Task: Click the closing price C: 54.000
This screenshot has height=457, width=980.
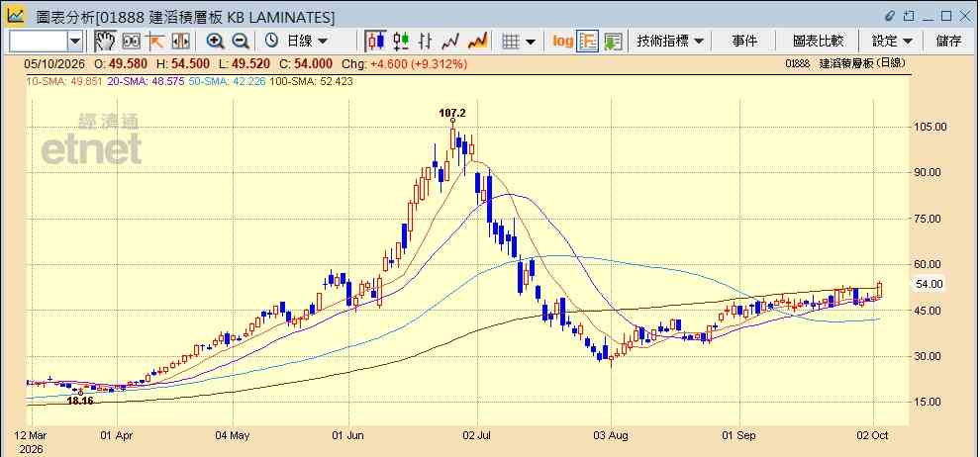Action: [306, 64]
